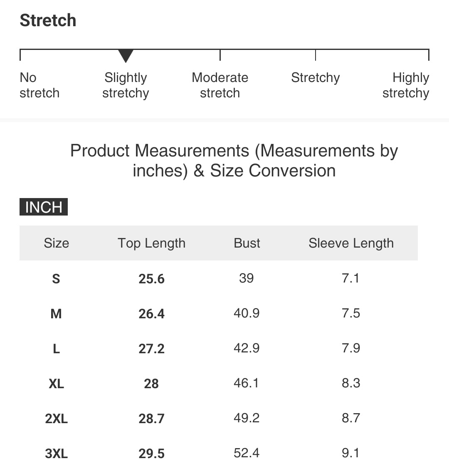The width and height of the screenshot is (449, 476).
Task: Click the Sleeve Length column header
Action: coord(351,243)
